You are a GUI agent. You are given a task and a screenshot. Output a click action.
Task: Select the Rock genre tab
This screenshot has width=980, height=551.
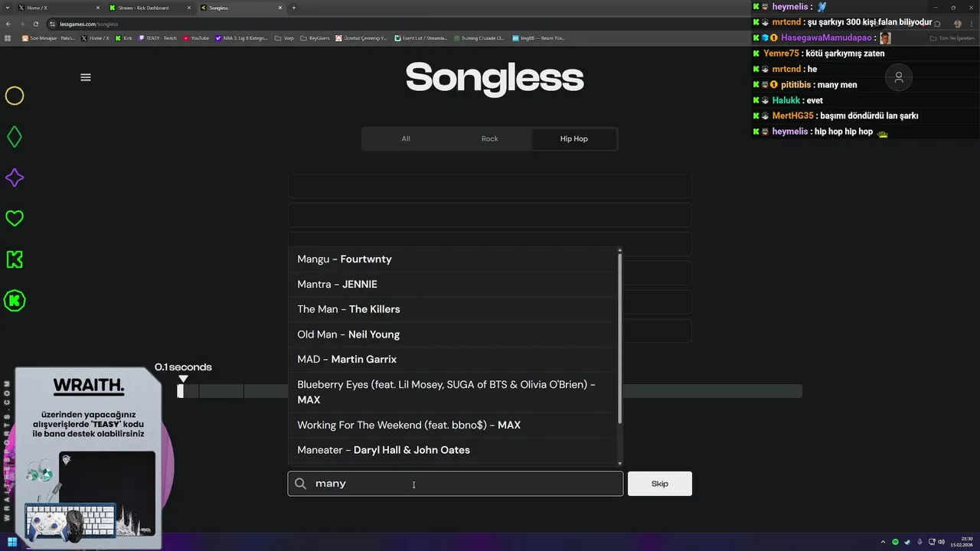point(490,139)
